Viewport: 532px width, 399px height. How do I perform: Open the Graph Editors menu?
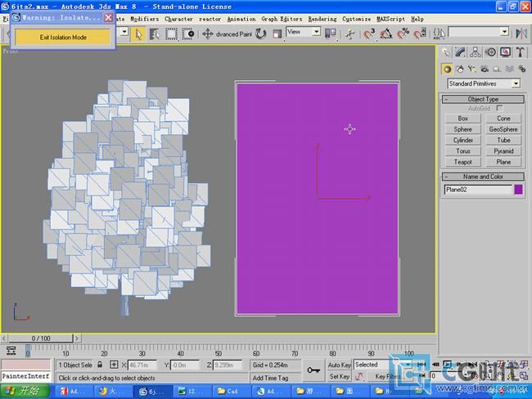click(x=282, y=19)
